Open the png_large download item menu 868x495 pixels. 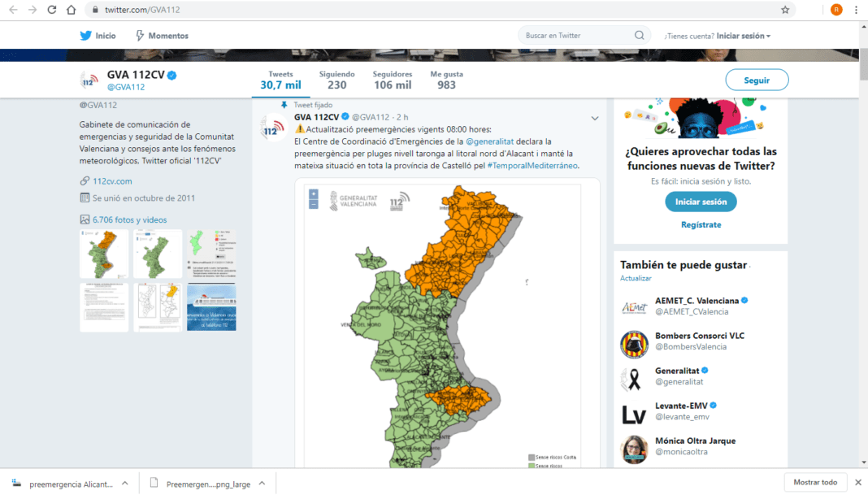[262, 483]
